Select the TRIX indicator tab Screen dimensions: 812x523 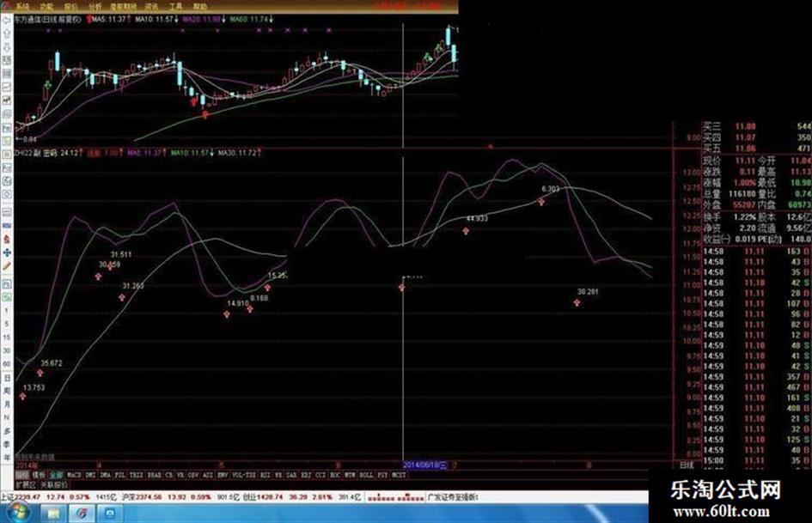click(137, 475)
